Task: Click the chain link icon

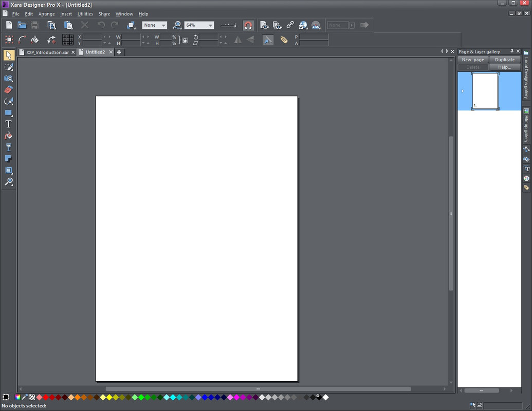Action: click(290, 25)
